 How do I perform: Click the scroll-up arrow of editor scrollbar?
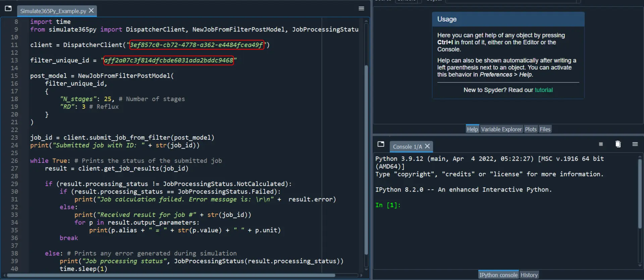[366, 21]
